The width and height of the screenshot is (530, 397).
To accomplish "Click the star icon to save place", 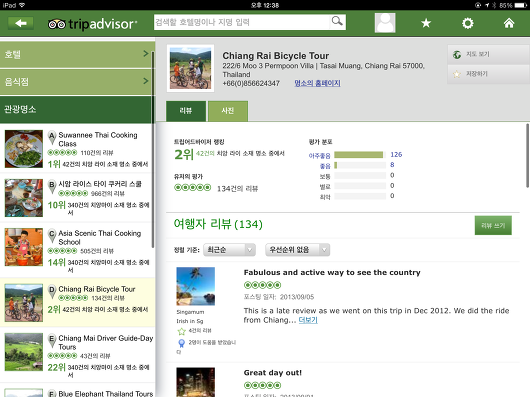I will [x=457, y=74].
